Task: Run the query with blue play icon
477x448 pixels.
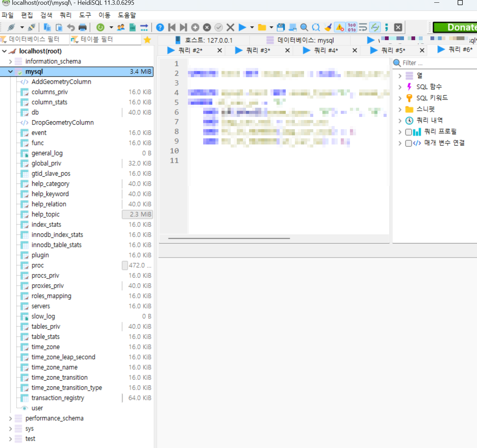Action: click(242, 27)
